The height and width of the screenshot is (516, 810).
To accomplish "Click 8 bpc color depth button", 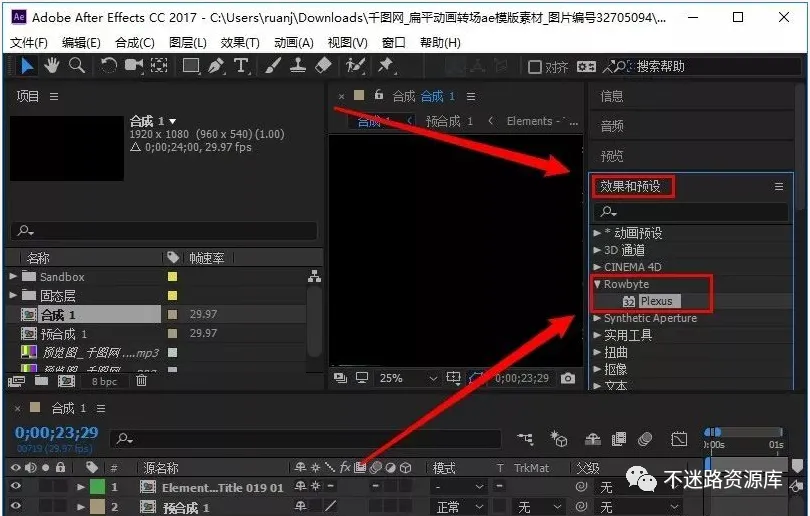I will (104, 381).
